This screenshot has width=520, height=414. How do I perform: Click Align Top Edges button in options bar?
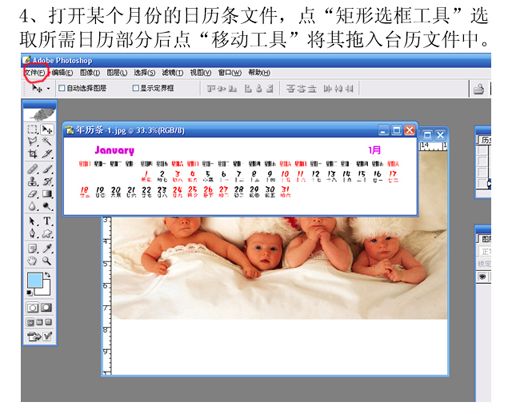(x=211, y=89)
